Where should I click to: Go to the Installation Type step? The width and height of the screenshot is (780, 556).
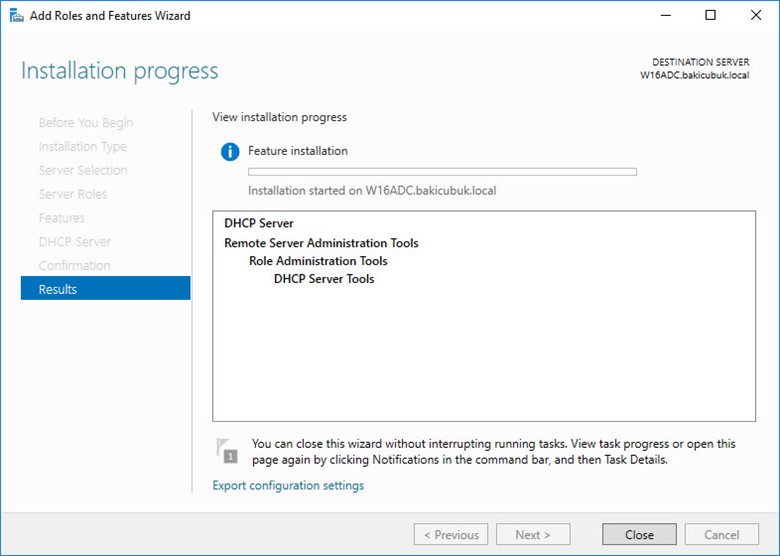[82, 147]
